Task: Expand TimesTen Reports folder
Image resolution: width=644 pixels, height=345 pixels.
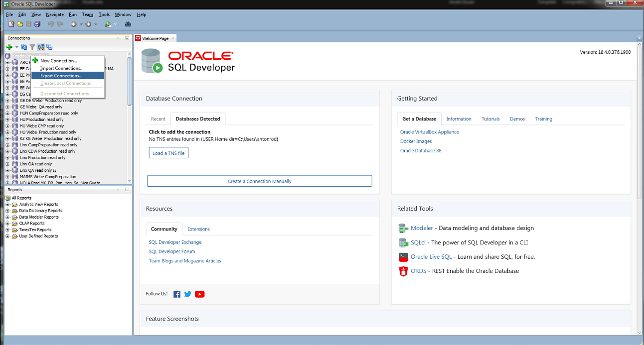Action: point(8,230)
